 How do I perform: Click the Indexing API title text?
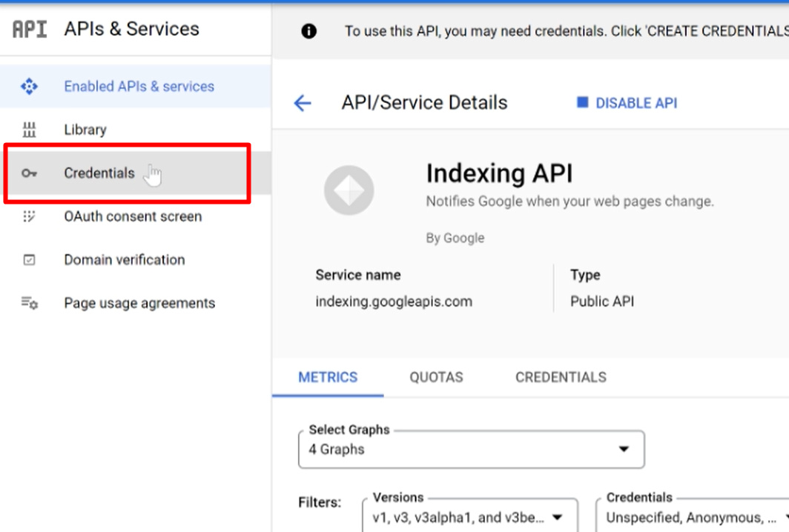click(x=499, y=173)
